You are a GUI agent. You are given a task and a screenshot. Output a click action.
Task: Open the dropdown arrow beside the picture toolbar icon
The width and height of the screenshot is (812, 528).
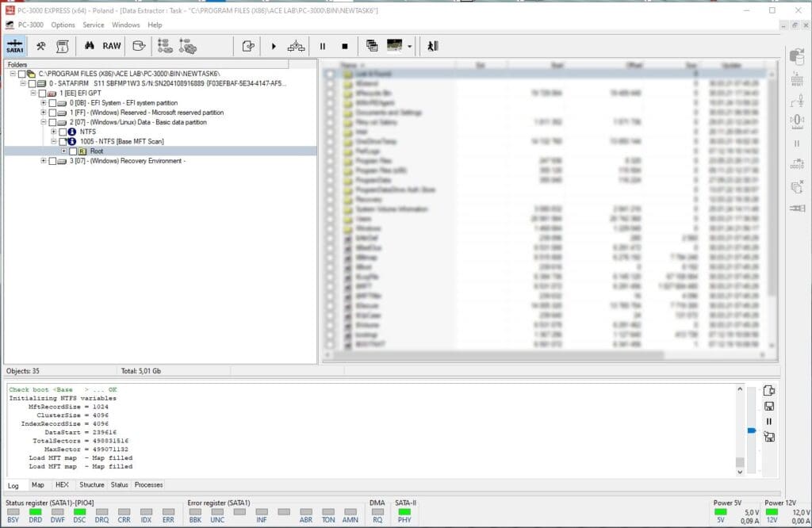point(409,47)
